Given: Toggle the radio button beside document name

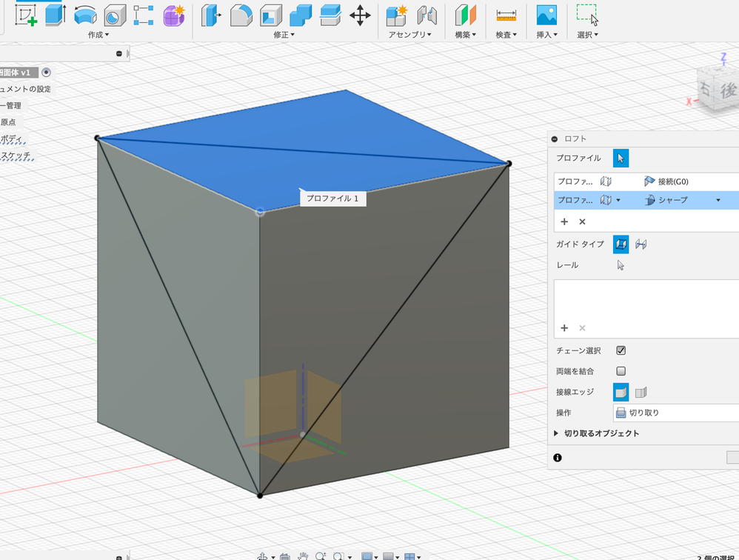Looking at the screenshot, I should [47, 73].
